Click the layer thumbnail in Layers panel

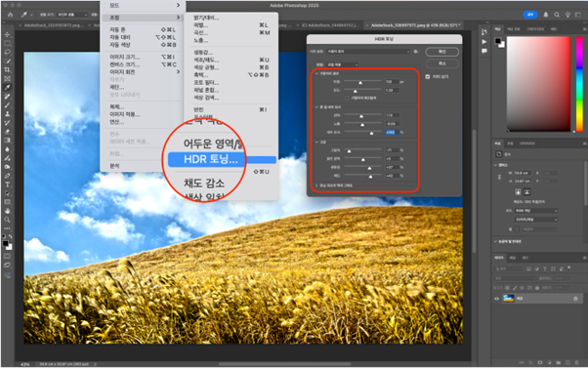[509, 299]
